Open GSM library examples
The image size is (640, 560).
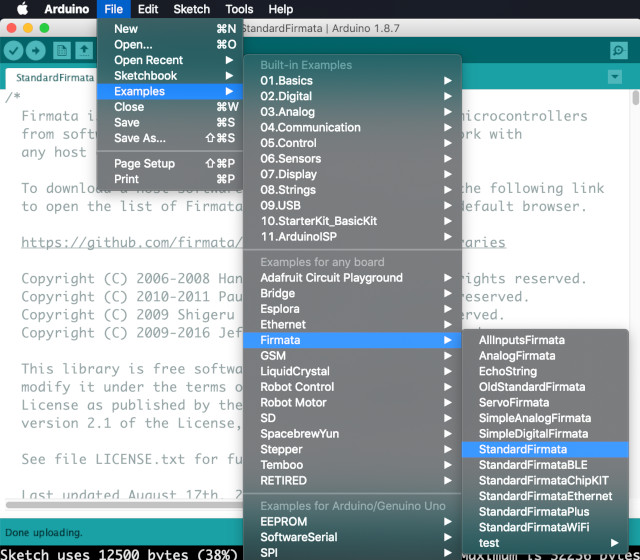[352, 356]
